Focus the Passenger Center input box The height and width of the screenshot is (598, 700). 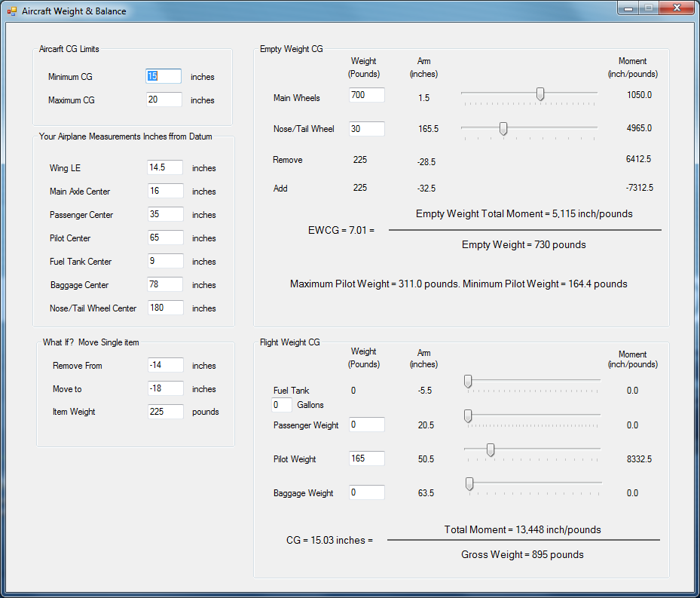coord(165,213)
